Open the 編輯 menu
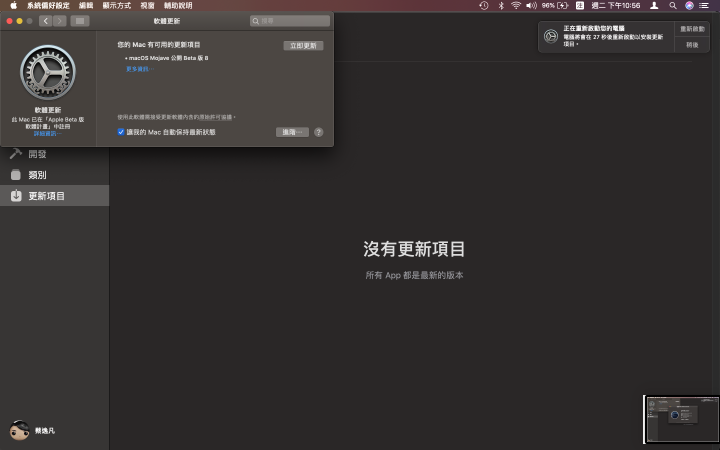 click(86, 6)
